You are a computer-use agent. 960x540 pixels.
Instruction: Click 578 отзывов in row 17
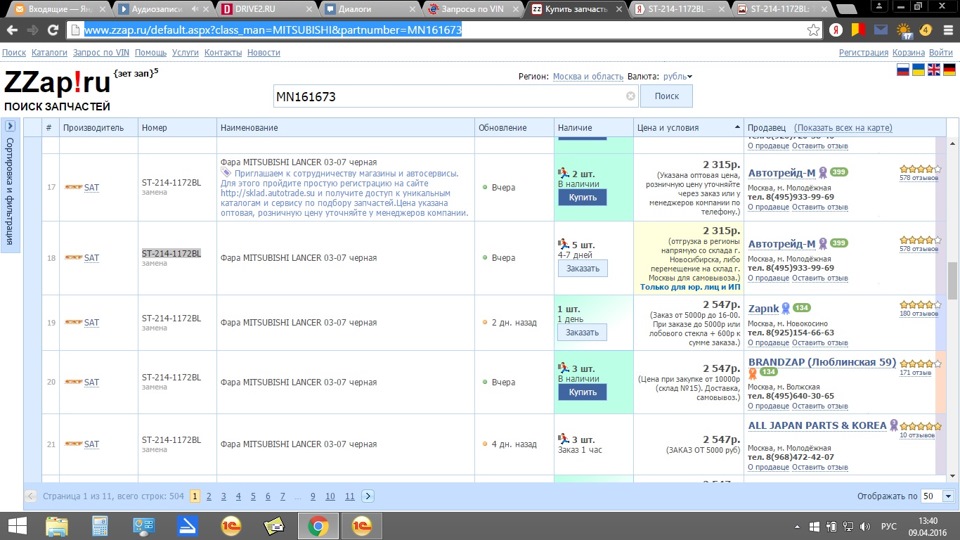pyautogui.click(x=918, y=178)
